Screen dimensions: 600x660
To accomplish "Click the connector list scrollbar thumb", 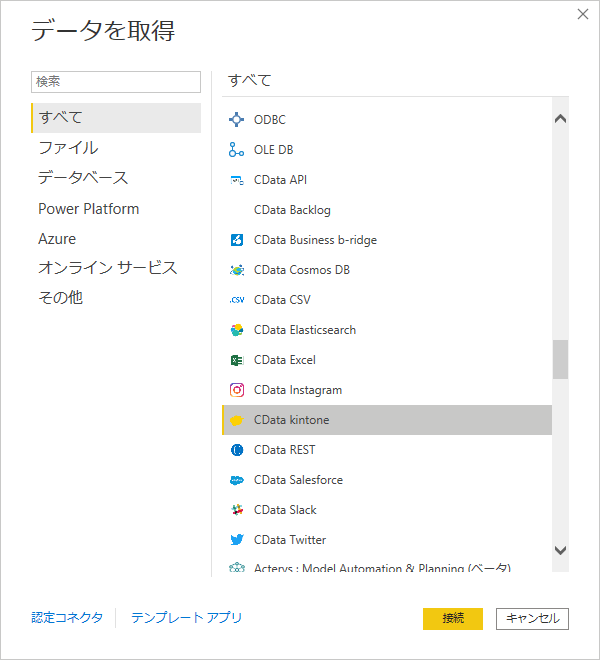I will click(560, 359).
